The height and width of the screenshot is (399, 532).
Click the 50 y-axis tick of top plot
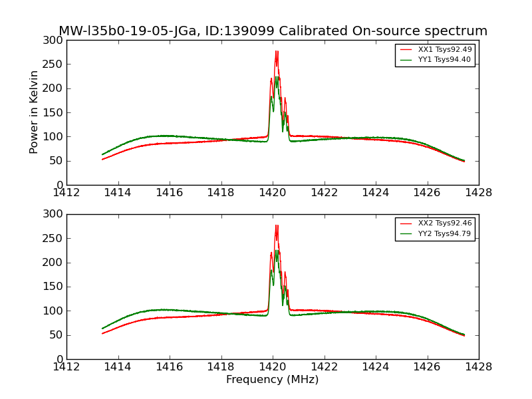pyautogui.click(x=56, y=161)
